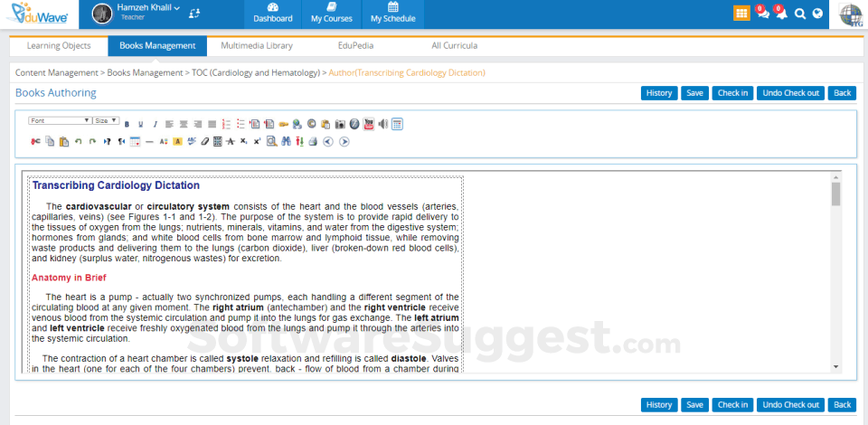This screenshot has width=868, height=425.
Task: Apply strikethrough formatting
Action: pyautogui.click(x=231, y=142)
